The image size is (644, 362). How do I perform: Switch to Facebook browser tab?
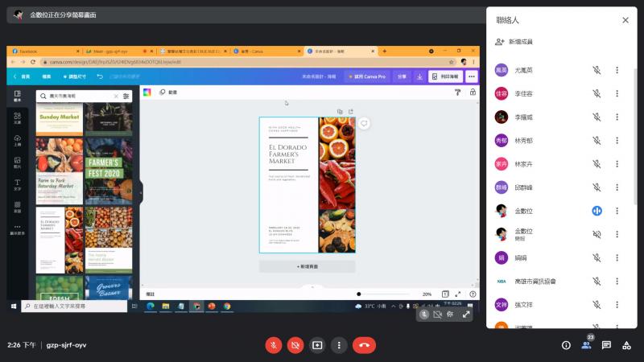pos(45,51)
